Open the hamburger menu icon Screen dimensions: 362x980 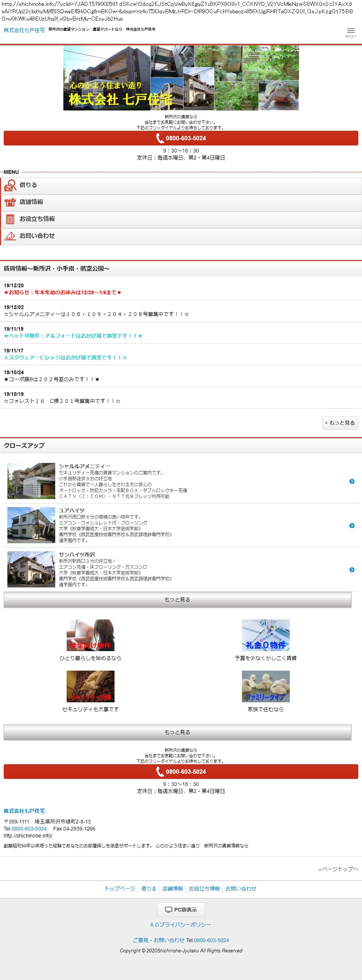pos(351,32)
